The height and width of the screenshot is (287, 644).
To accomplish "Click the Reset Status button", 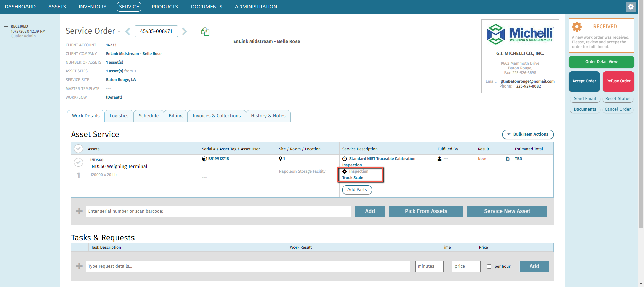I will click(618, 99).
